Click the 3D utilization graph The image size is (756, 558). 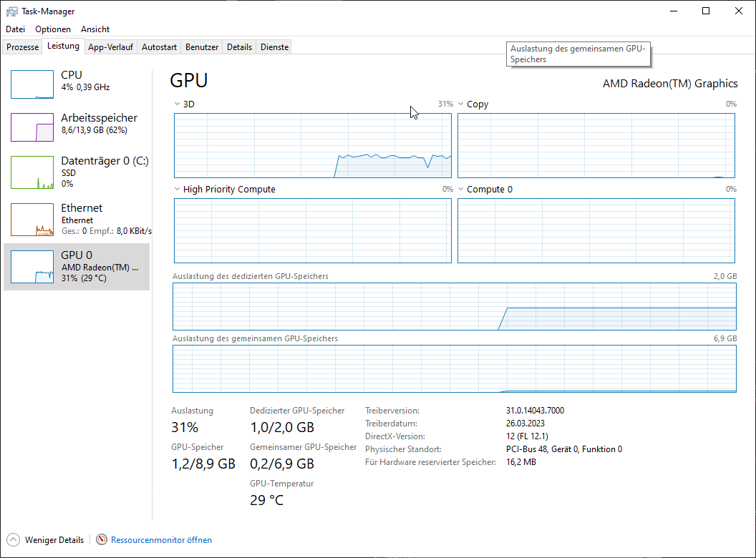[x=313, y=145]
